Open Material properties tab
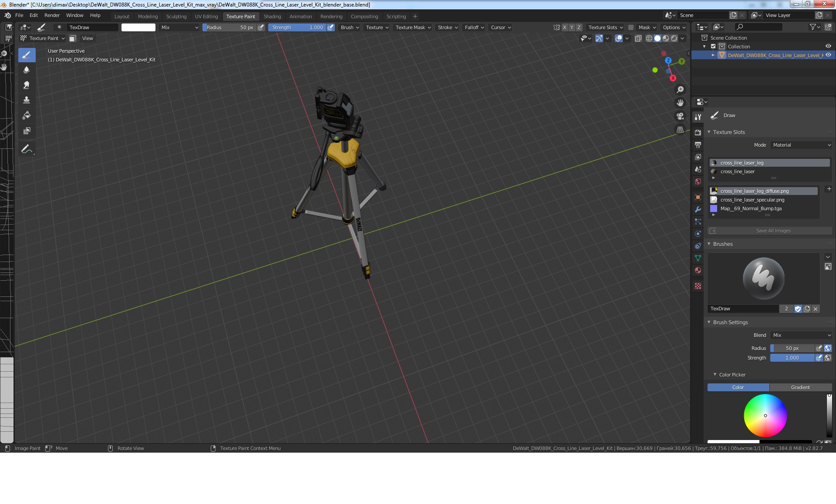Screen dimensions: 836x504 tap(698, 270)
